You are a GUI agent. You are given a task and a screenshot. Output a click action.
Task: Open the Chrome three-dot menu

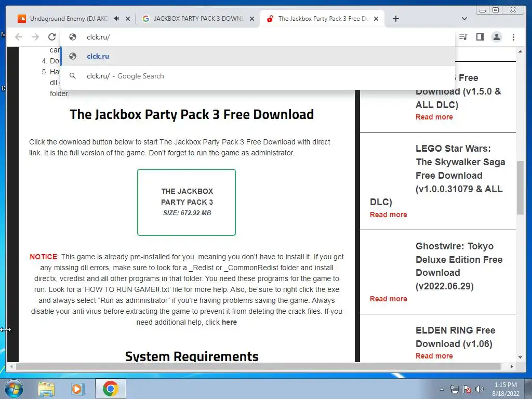pos(513,37)
